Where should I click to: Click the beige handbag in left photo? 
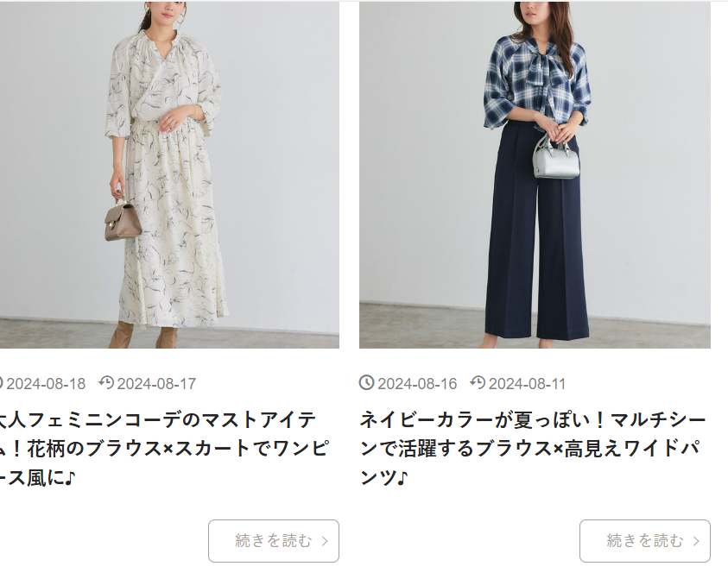pyautogui.click(x=123, y=219)
